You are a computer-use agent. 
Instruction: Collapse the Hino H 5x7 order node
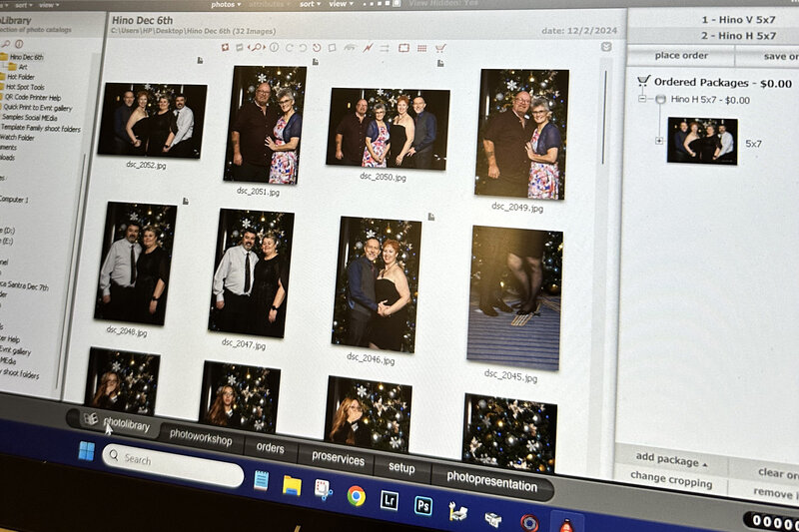[x=642, y=99]
